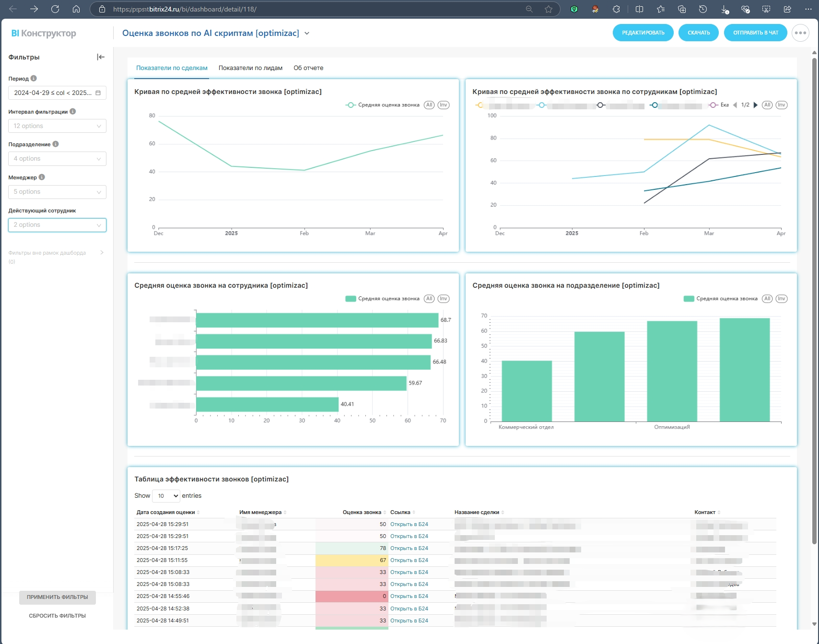Image resolution: width=819 pixels, height=644 pixels.
Task: Click the info icon beside Менеджер
Action: pos(42,177)
